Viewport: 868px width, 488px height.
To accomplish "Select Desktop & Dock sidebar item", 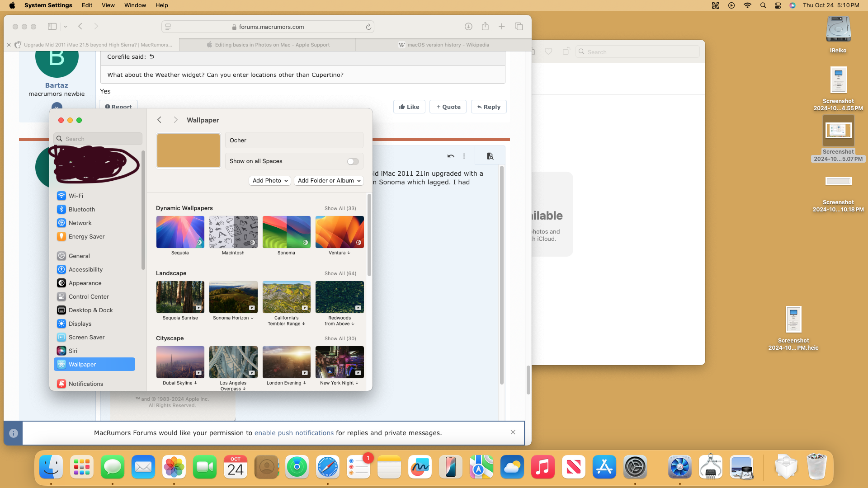I will [x=90, y=310].
